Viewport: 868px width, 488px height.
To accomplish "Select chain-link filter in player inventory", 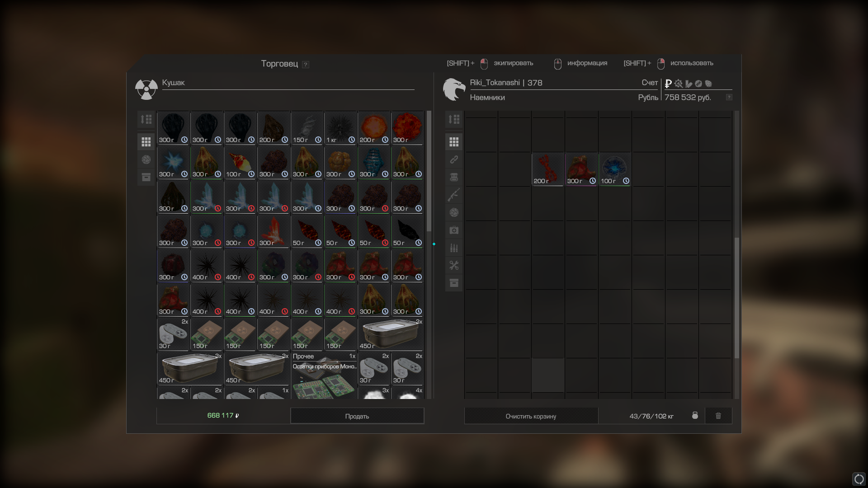I will click(454, 160).
